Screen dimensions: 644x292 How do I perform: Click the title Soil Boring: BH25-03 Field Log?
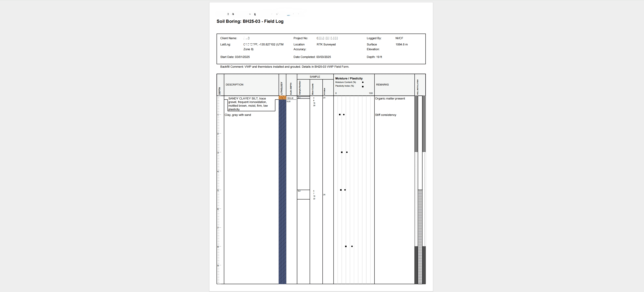point(250,22)
